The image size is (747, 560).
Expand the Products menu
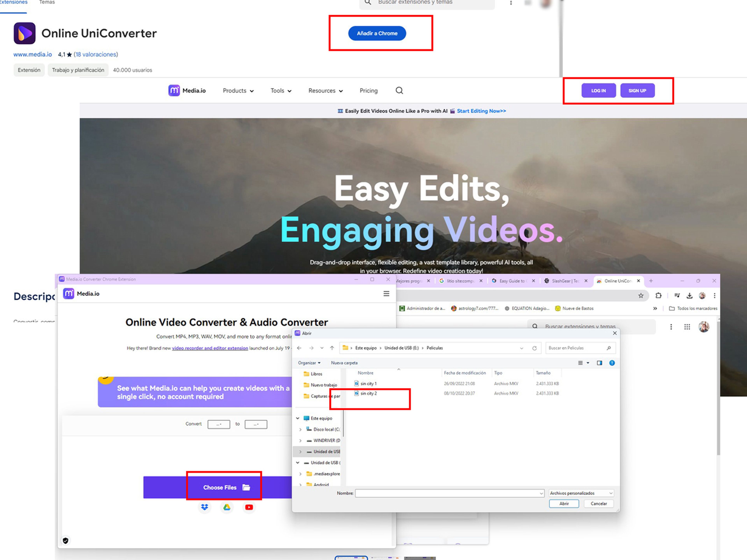pyautogui.click(x=238, y=91)
